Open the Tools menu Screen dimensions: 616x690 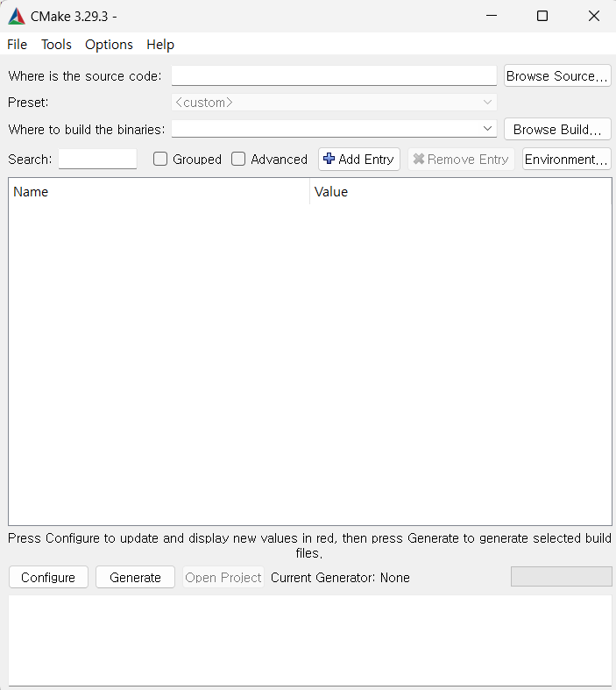point(56,45)
